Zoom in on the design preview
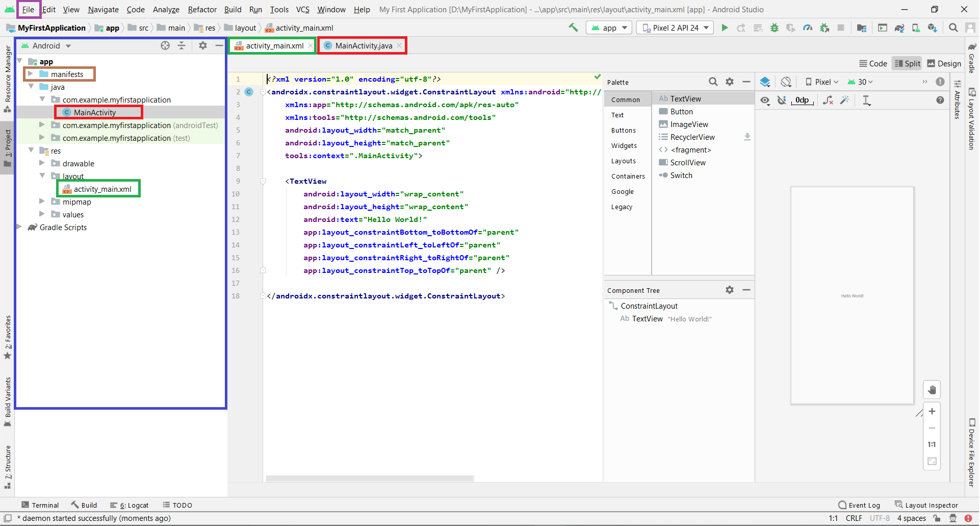Screen dimensions: 980x526 coord(932,411)
